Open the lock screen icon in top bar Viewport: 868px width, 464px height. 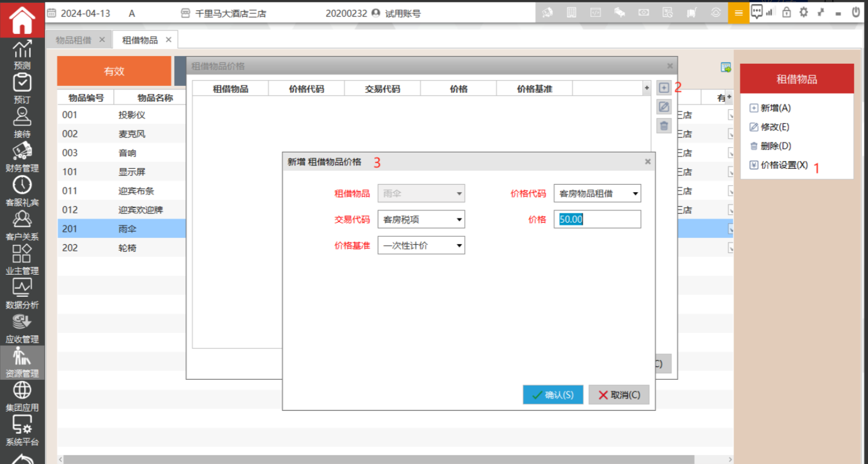[786, 12]
